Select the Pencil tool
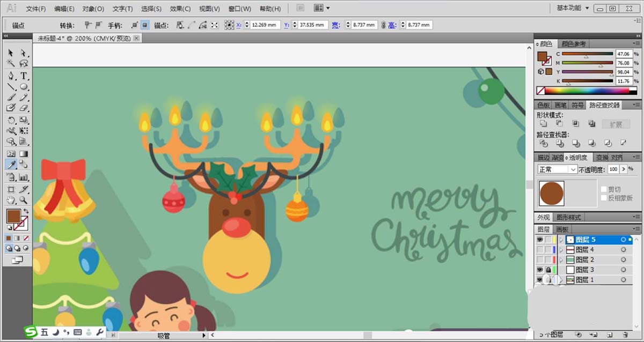Screen dimensions: 644x342 point(24,98)
